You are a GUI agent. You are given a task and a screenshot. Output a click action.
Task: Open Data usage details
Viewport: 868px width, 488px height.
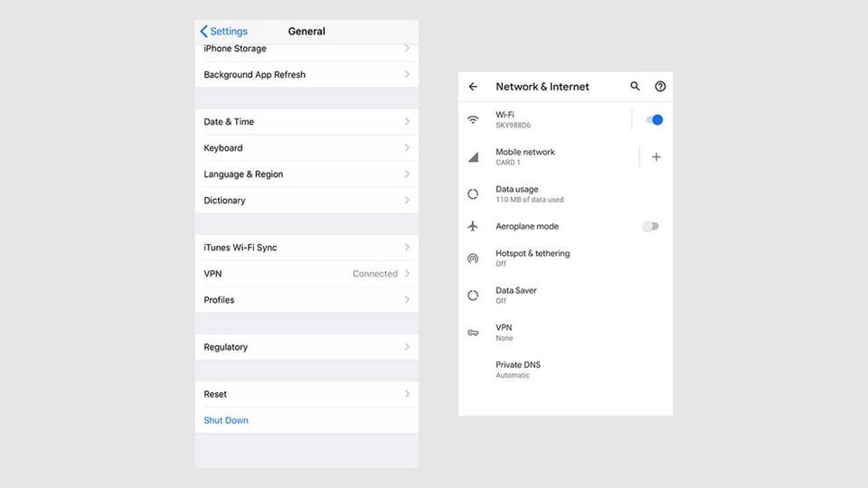[566, 194]
